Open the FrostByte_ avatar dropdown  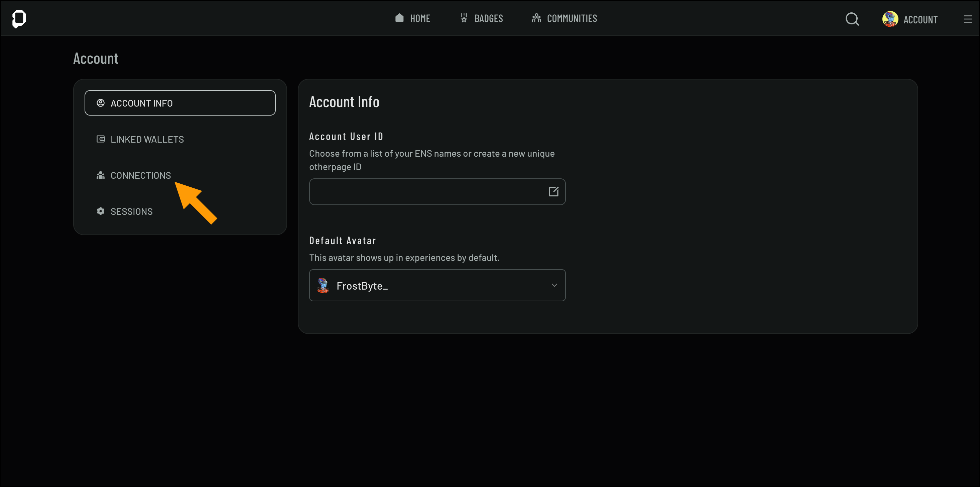[437, 286]
